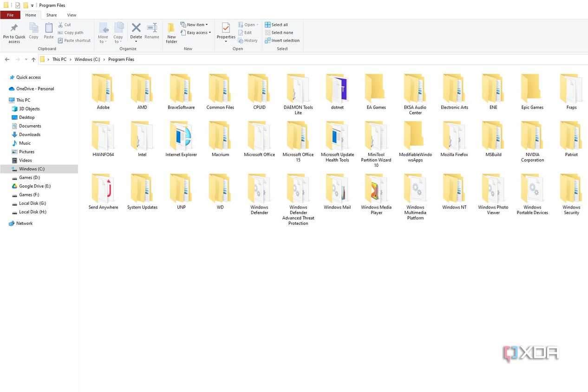Click Invert selection in ribbon
Viewport: 588px width, 392px height.
tap(282, 40)
